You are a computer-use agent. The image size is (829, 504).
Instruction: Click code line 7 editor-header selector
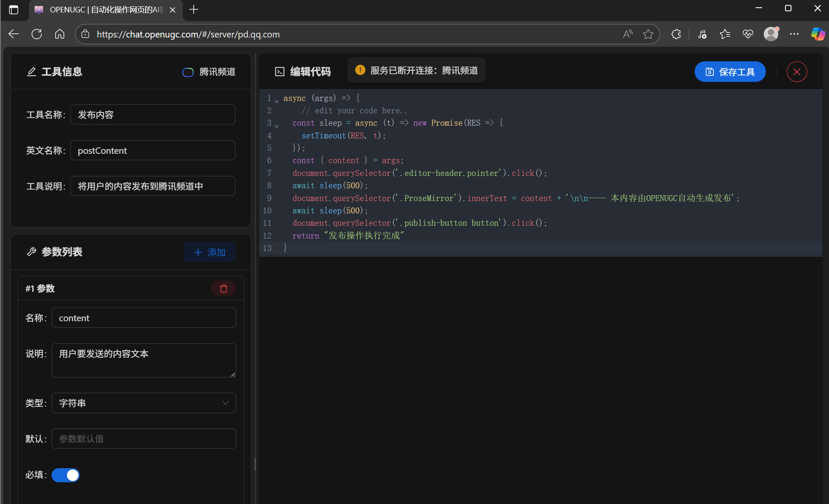[420, 173]
